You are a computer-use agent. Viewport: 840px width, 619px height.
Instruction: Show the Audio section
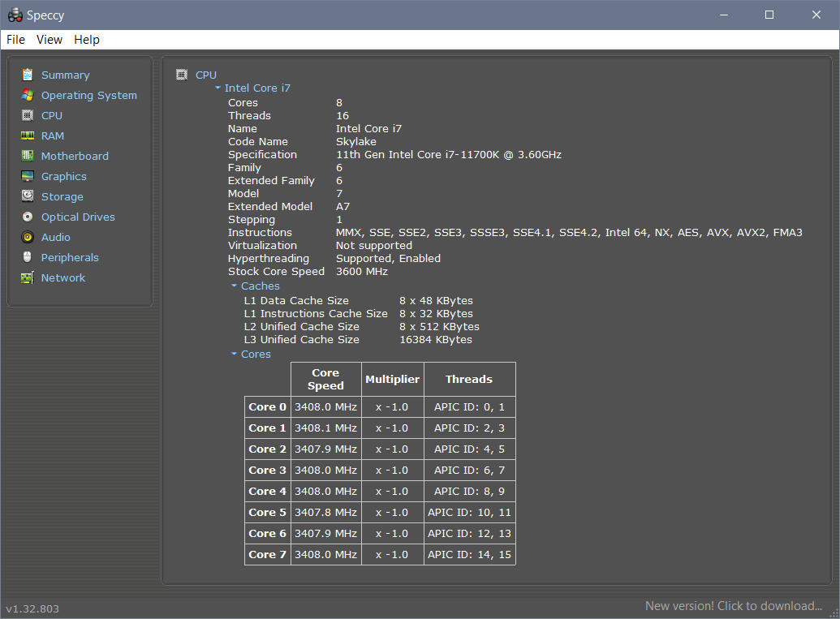pos(56,237)
